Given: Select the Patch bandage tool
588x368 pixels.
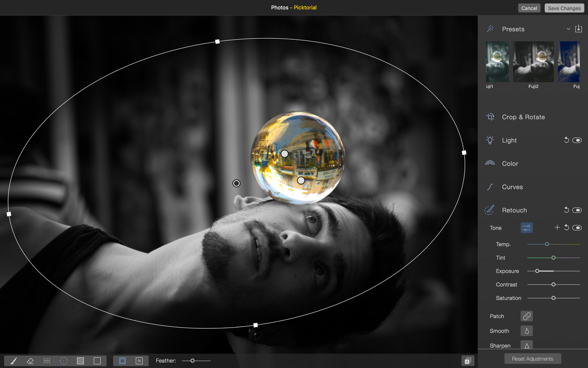Looking at the screenshot, I should (527, 316).
